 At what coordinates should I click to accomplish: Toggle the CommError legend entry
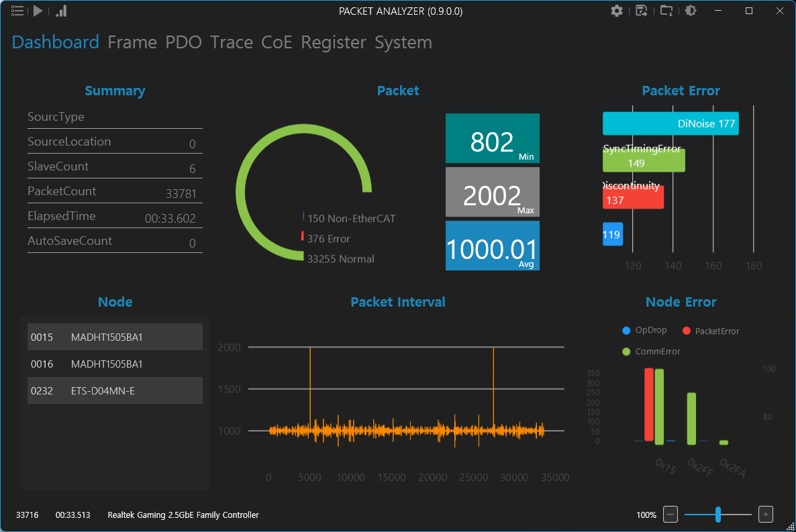[651, 352]
